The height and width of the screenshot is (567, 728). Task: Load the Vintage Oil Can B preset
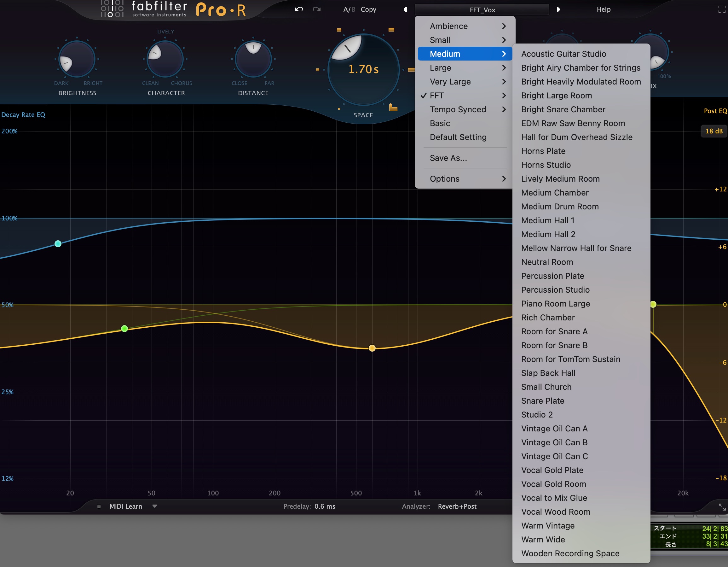581,442
